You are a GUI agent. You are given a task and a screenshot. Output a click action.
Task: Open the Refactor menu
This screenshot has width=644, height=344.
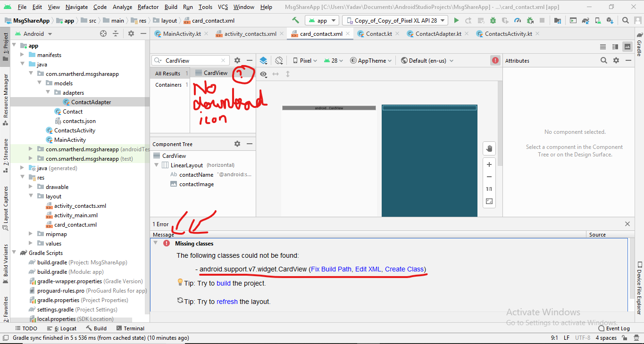coord(148,7)
